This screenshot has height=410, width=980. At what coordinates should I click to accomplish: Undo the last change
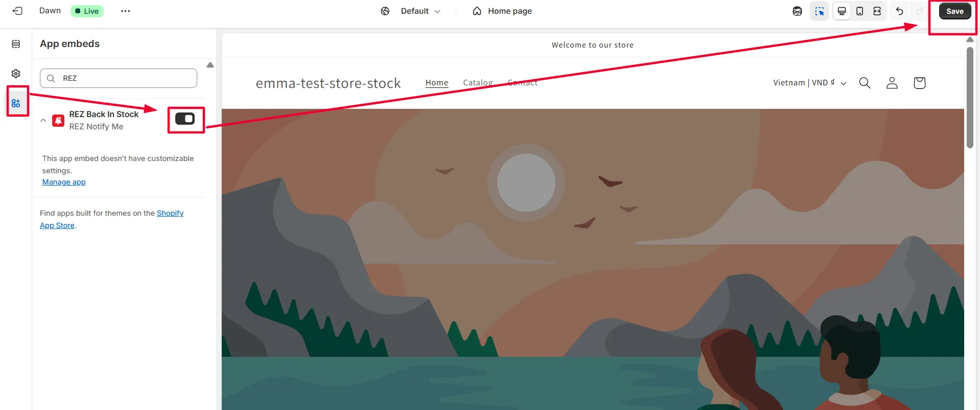coord(900,11)
